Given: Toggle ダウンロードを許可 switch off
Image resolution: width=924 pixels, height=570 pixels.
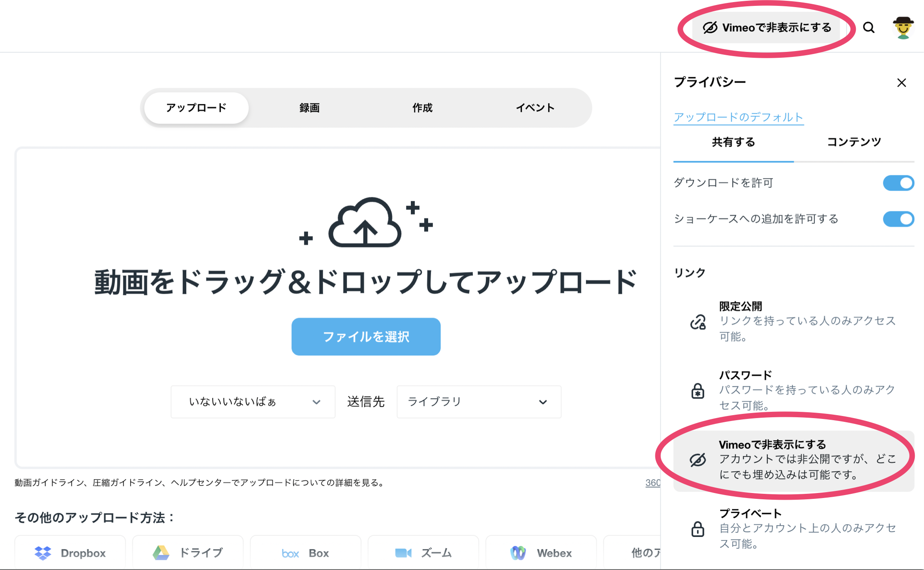Looking at the screenshot, I should click(x=898, y=183).
